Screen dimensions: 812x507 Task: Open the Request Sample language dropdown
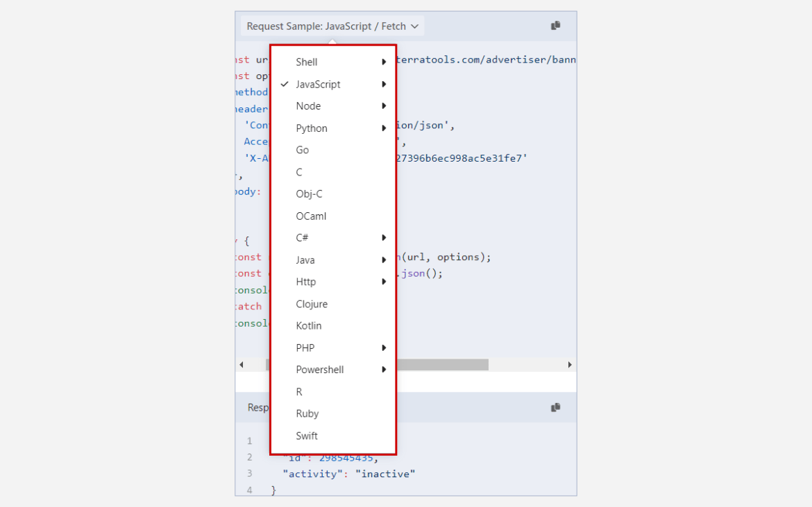[x=332, y=25]
